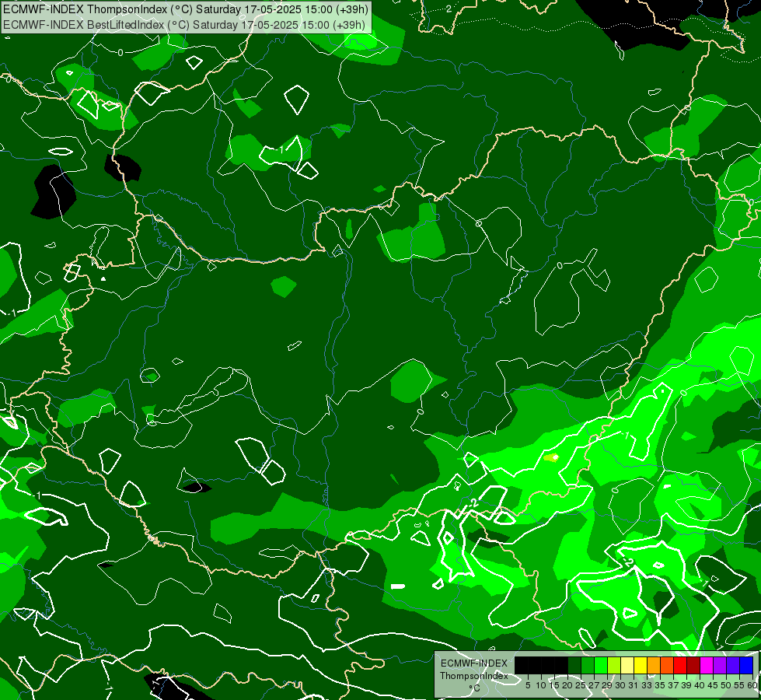Image resolution: width=761 pixels, height=700 pixels.
Task: Click the legend tick value '35'
Action: pyautogui.click(x=660, y=685)
